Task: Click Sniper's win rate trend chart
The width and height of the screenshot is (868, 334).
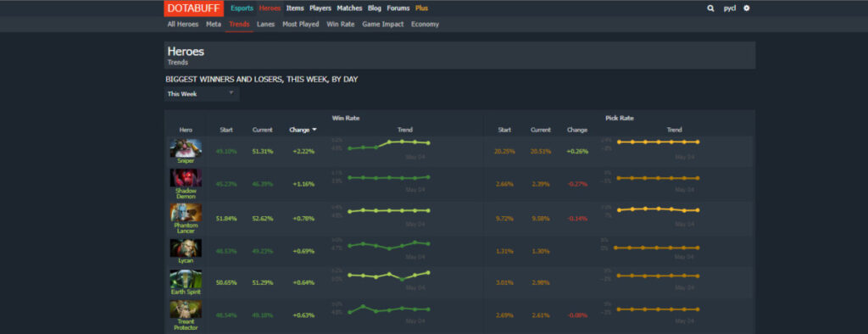Action: pos(388,145)
